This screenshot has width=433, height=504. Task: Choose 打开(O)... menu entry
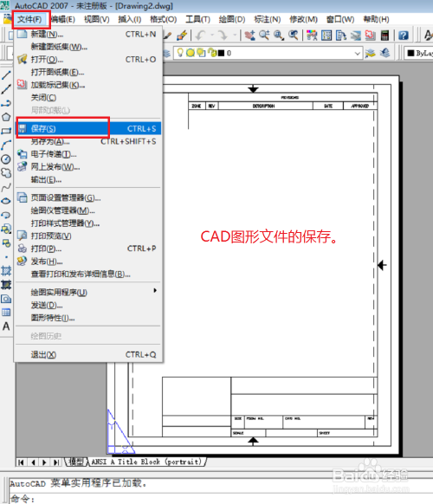[88, 60]
